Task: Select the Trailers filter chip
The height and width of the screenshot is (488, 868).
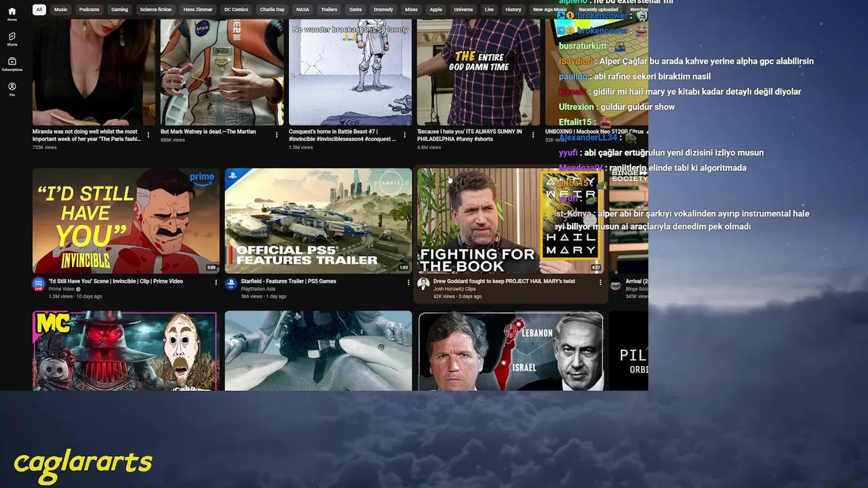Action: [329, 9]
